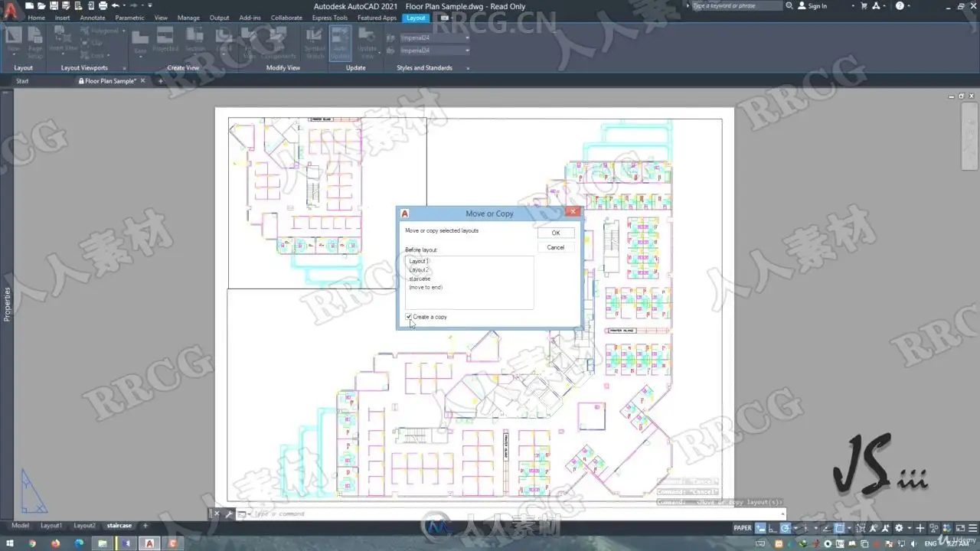Viewport: 980px width, 551px height.
Task: Open Firefox from the Windows taskbar
Action: pos(54,543)
